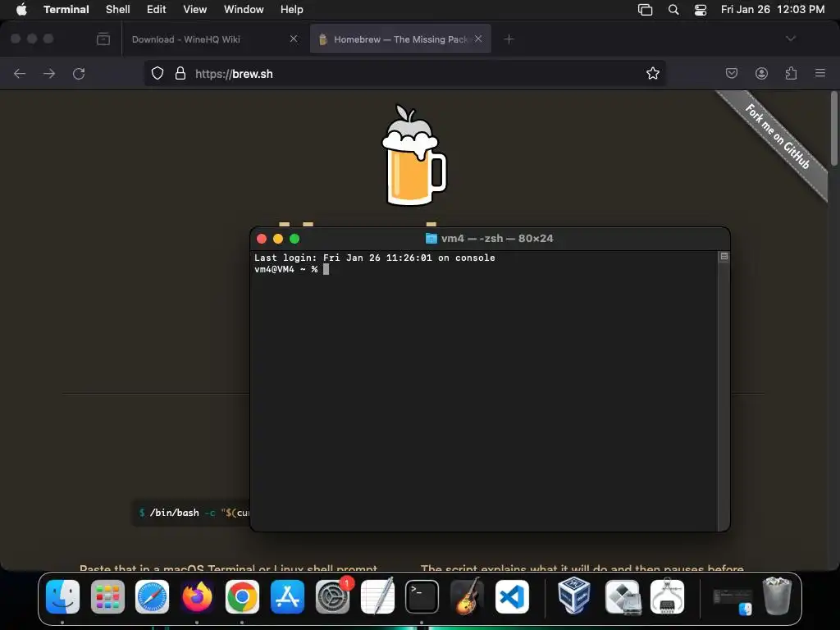
Task: Launch TextEdit from the Dock
Action: (377, 596)
